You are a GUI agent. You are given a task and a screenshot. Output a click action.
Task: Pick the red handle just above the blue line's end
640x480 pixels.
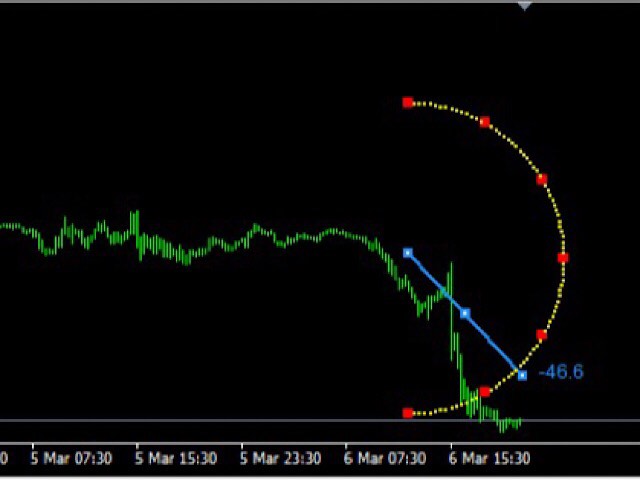point(542,335)
